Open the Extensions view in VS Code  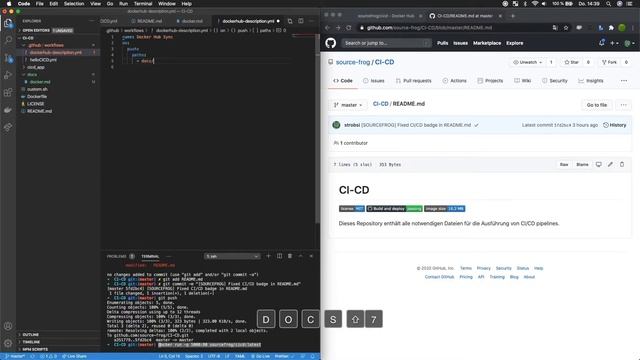click(8, 92)
